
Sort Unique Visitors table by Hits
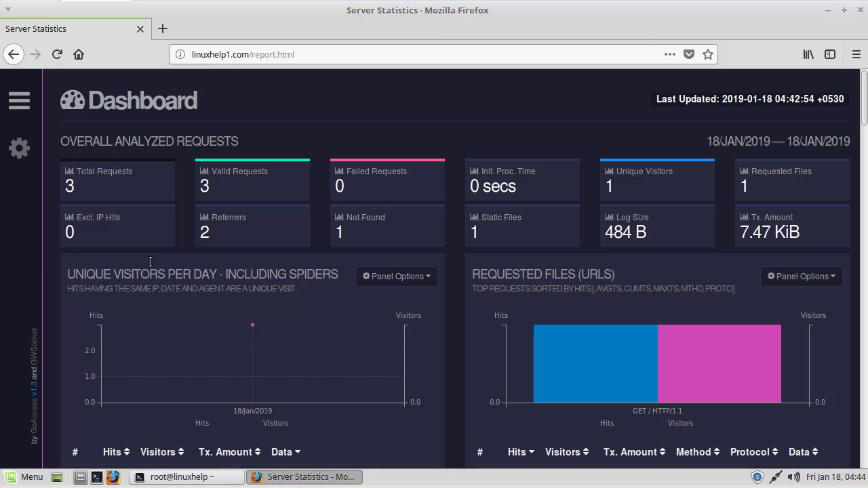tap(116, 451)
